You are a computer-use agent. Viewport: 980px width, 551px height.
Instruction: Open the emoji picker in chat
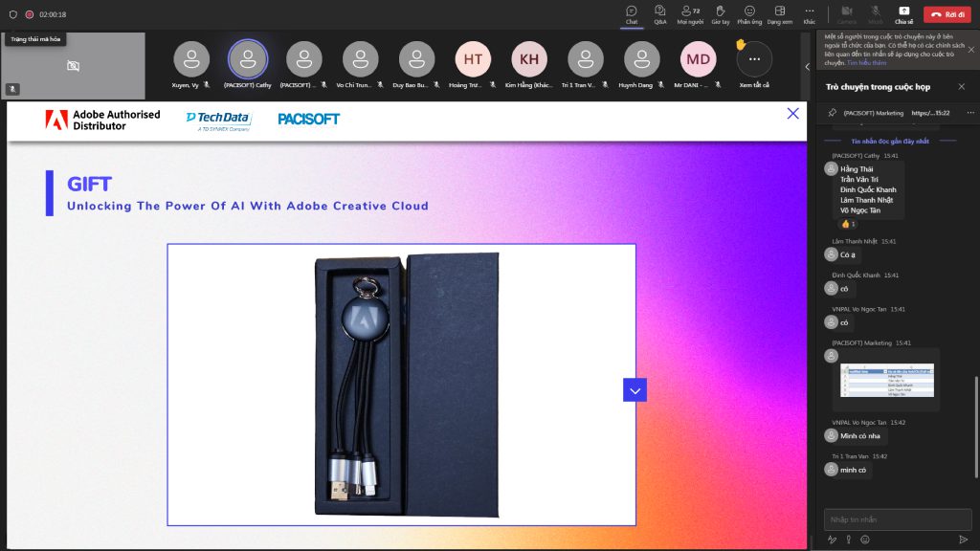pyautogui.click(x=865, y=540)
